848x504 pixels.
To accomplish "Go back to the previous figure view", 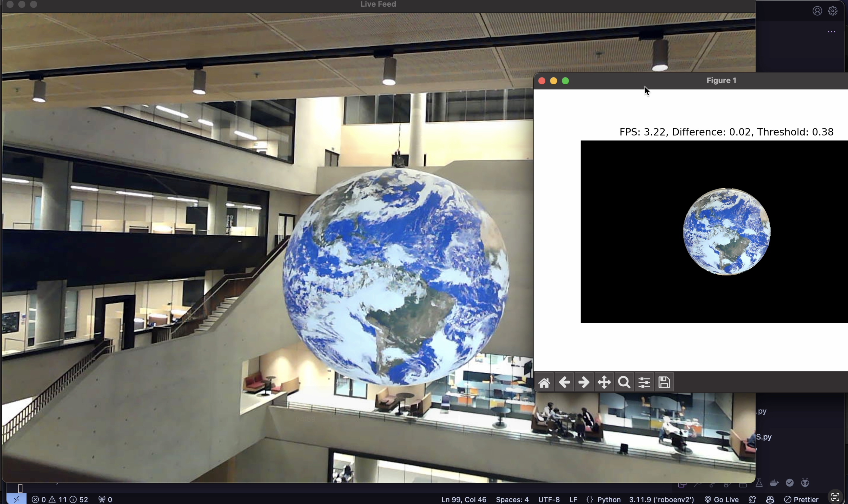I will pyautogui.click(x=564, y=382).
